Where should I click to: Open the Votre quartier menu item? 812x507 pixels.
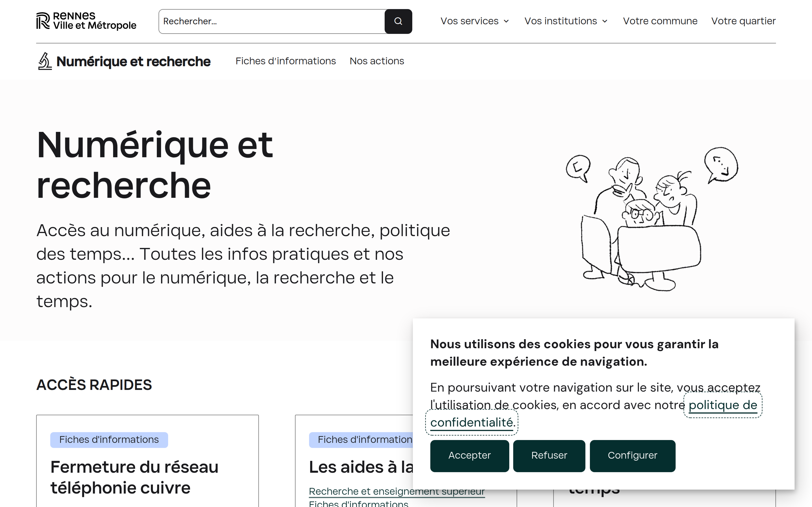(743, 21)
